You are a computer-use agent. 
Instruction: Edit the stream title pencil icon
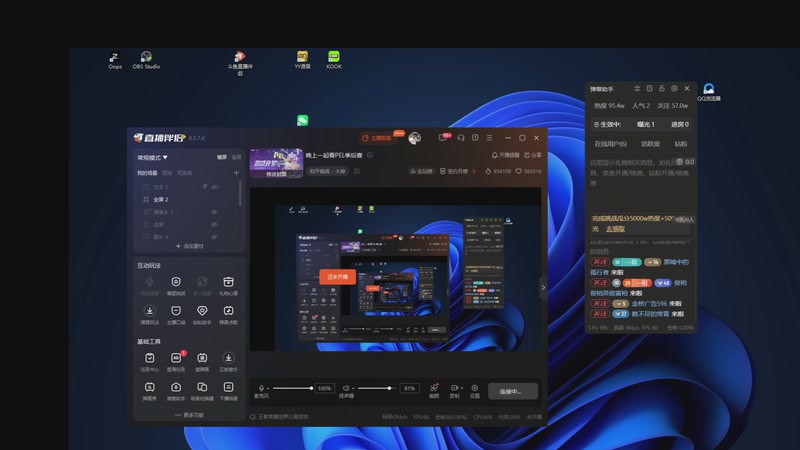click(370, 155)
